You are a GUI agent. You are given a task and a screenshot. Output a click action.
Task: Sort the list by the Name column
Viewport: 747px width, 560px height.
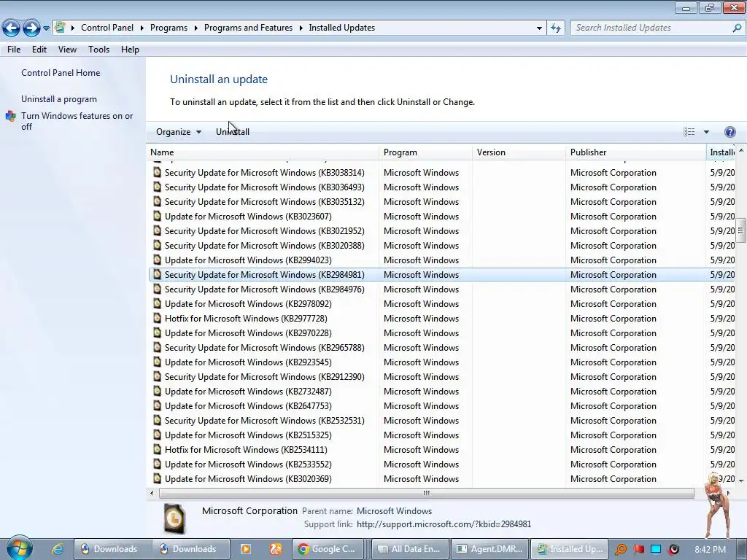coord(263,152)
